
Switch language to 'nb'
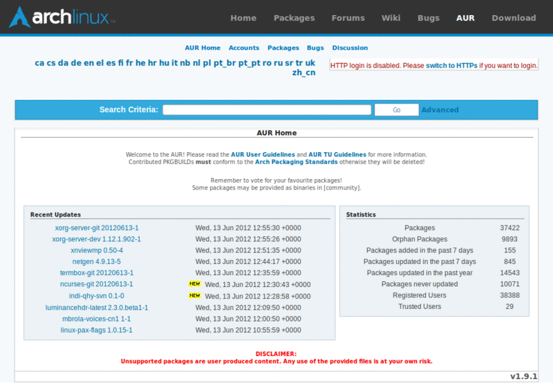pyautogui.click(x=185, y=63)
